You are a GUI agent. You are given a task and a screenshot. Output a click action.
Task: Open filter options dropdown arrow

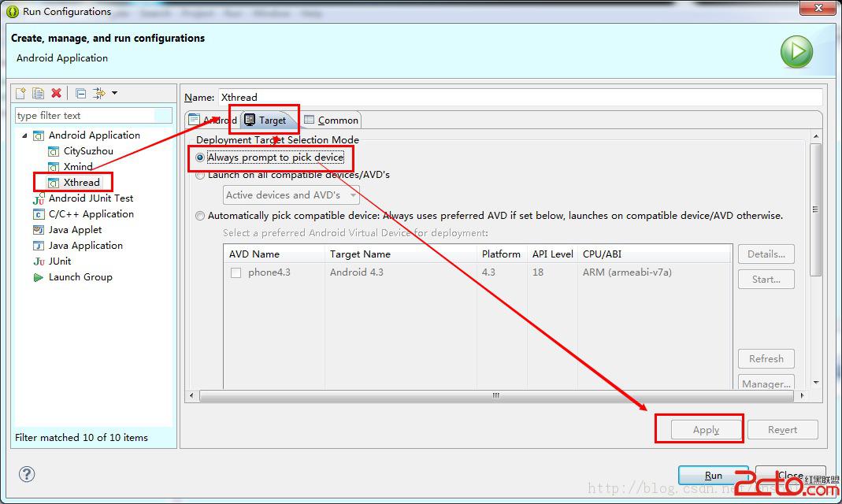114,94
